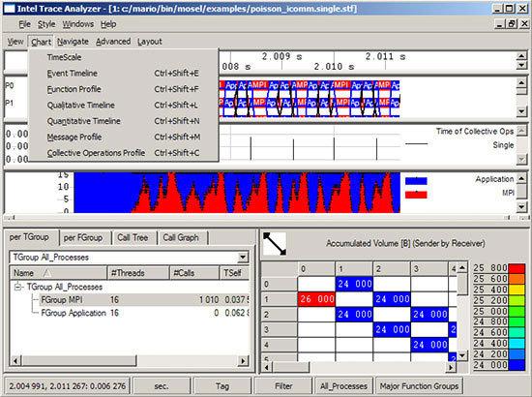Image resolution: width=532 pixels, height=397 pixels.
Task: Select Function Profile menu entry
Action: click(x=124, y=89)
